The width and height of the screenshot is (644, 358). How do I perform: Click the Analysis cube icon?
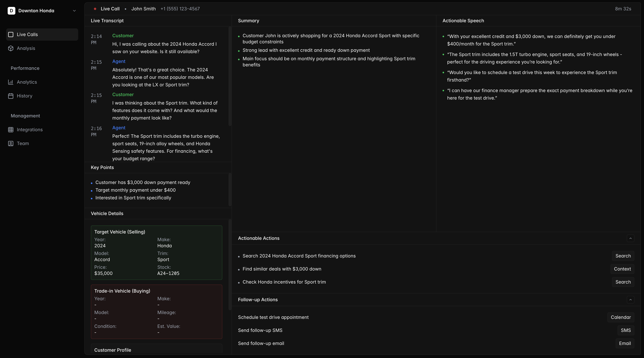pos(11,48)
